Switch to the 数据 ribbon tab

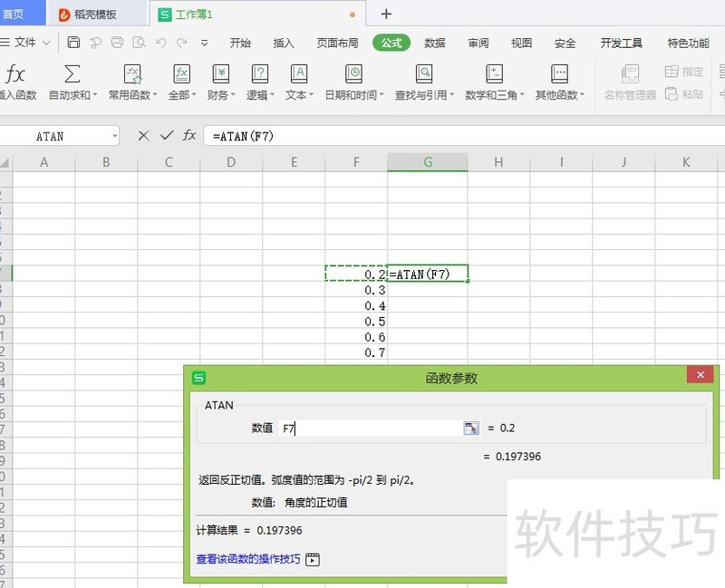point(435,43)
